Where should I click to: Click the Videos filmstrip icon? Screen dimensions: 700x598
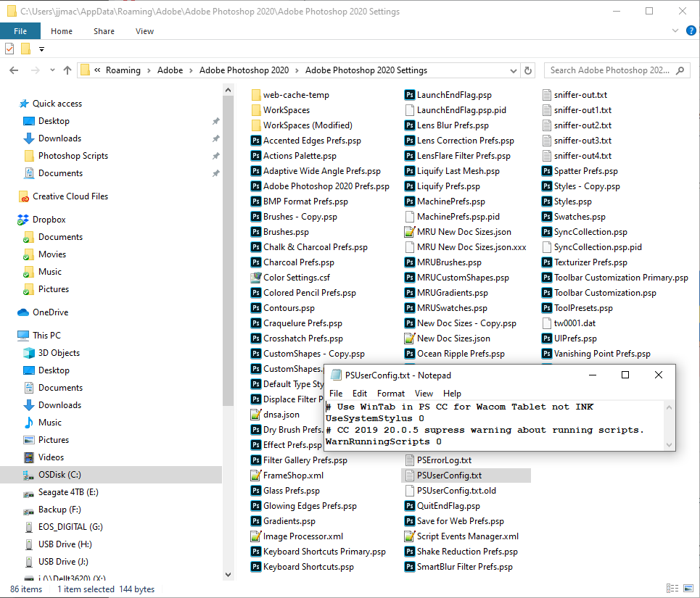(28, 457)
